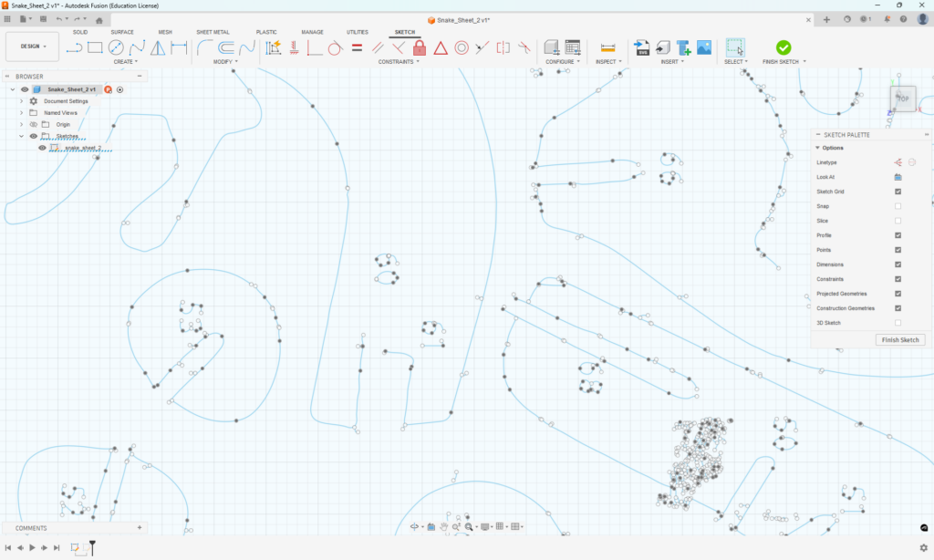Hide the snake_sheet_2 sketch visibility eye

(42, 148)
